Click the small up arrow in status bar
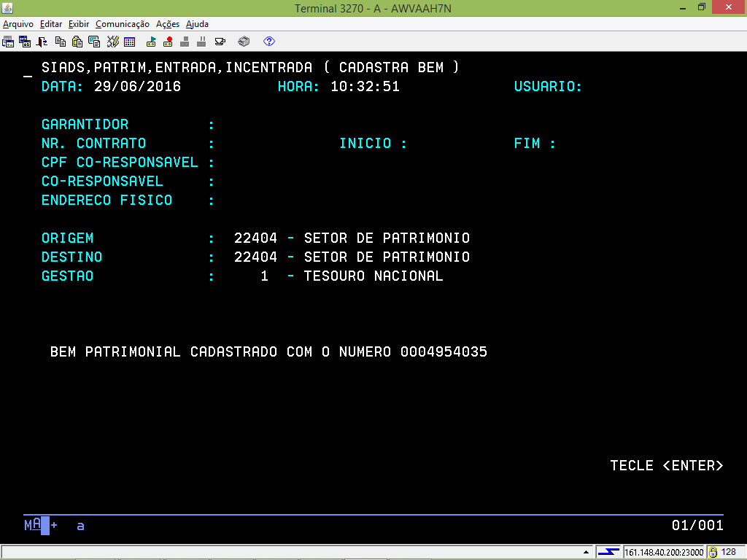 pos(586,552)
